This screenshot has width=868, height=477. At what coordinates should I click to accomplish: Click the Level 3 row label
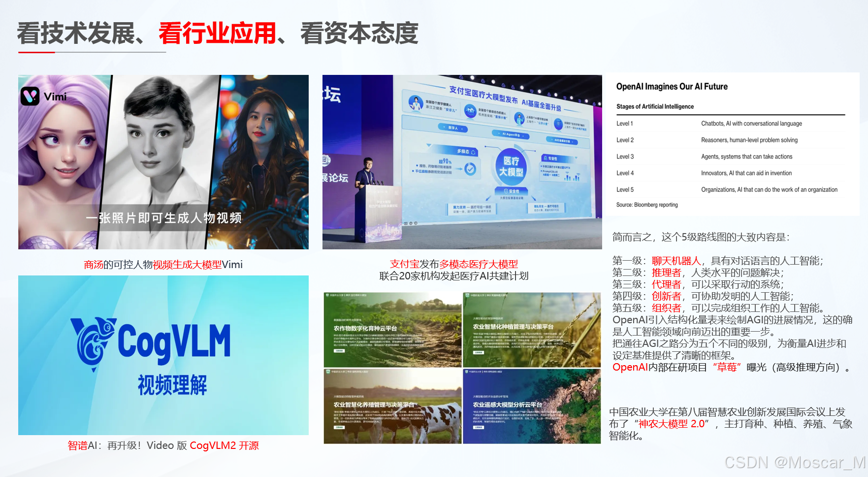(x=625, y=157)
